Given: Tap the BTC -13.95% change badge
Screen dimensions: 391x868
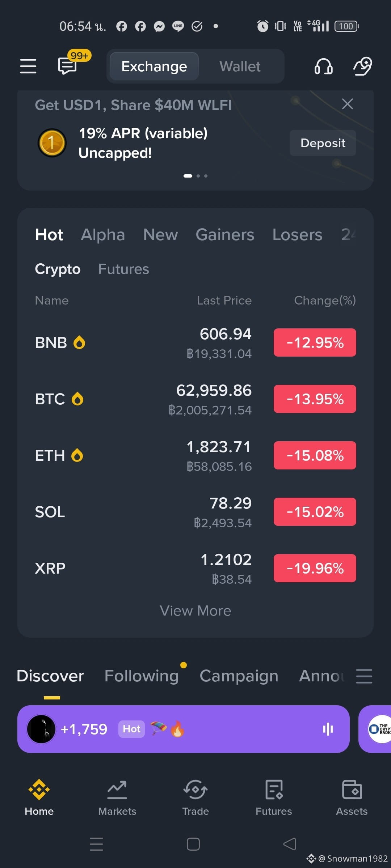Looking at the screenshot, I should [x=315, y=399].
